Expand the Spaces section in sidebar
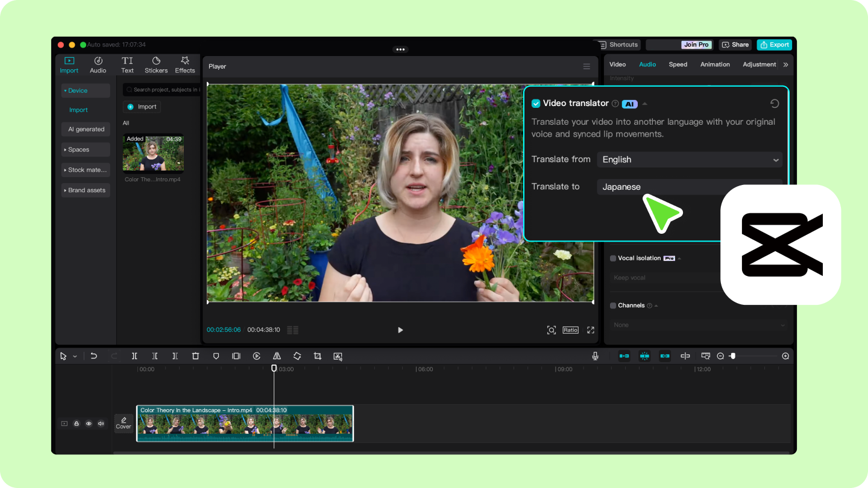The width and height of the screenshot is (868, 488). pos(86,149)
